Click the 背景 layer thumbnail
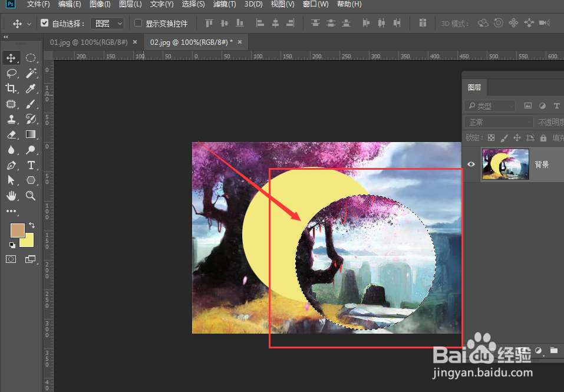Image resolution: width=564 pixels, height=392 pixels. coord(506,164)
